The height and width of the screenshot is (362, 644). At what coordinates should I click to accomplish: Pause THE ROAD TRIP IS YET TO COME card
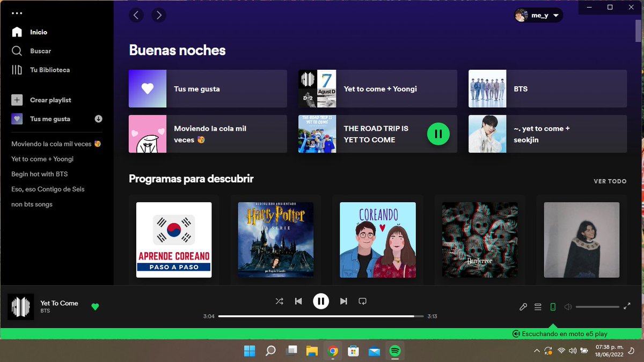[x=438, y=134]
